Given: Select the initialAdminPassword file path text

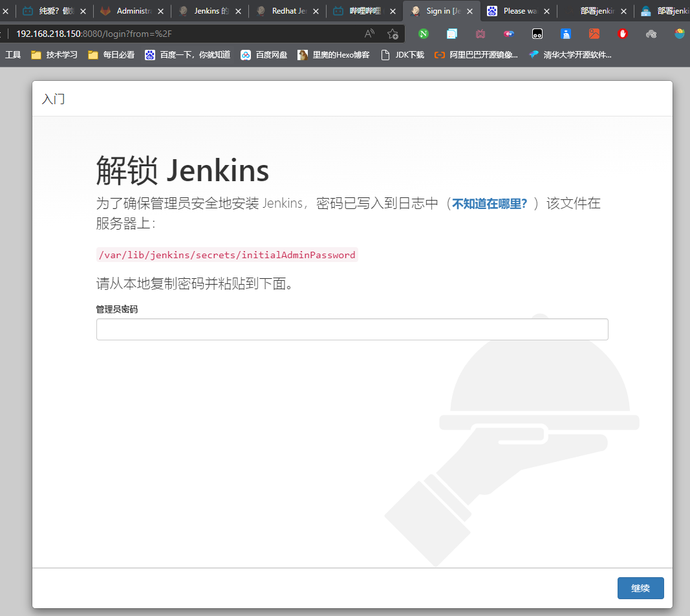Looking at the screenshot, I should pos(227,255).
